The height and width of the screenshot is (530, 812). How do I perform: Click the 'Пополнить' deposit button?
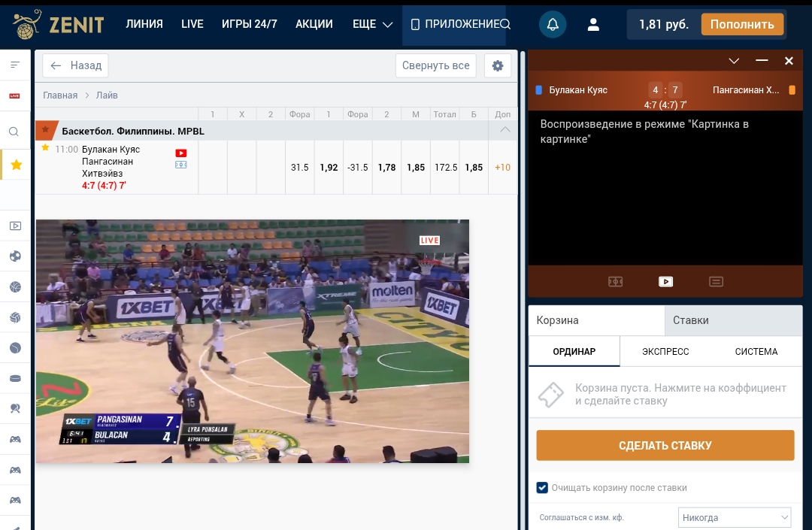pyautogui.click(x=741, y=24)
